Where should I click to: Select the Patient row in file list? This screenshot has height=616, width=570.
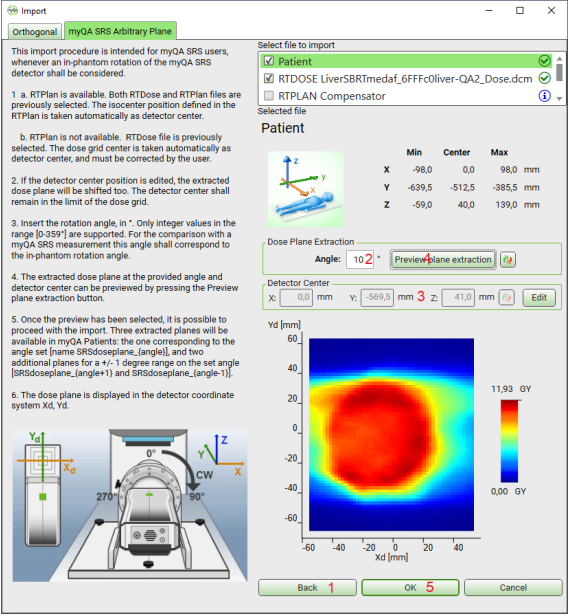click(x=406, y=61)
